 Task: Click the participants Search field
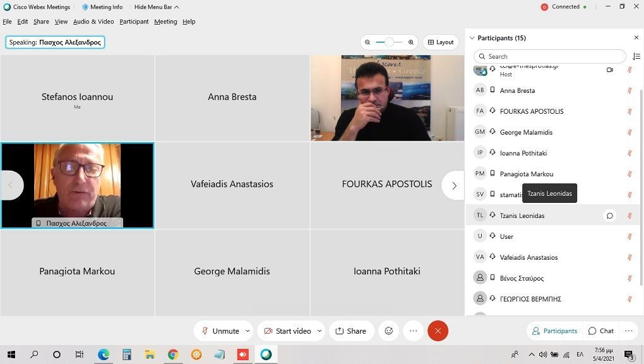pos(549,56)
